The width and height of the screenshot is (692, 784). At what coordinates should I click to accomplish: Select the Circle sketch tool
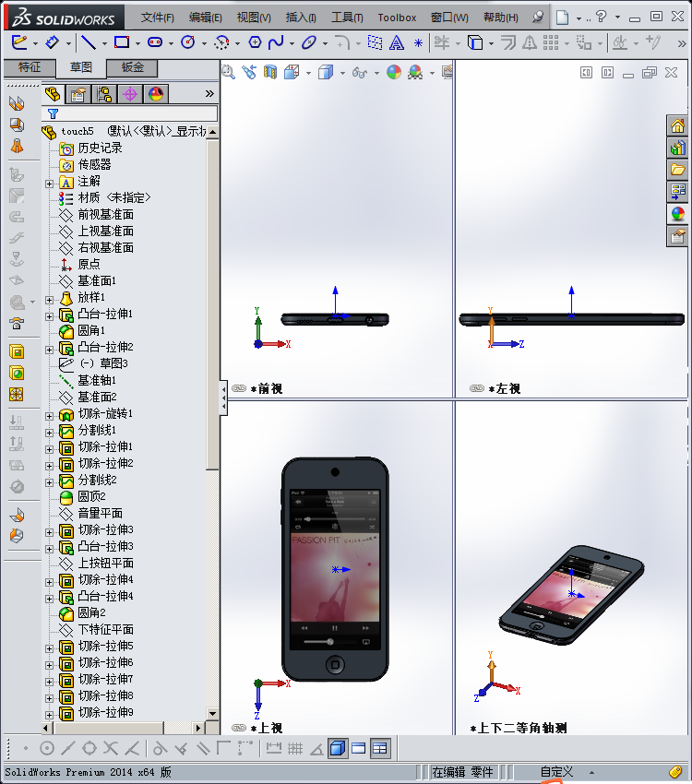click(x=188, y=42)
